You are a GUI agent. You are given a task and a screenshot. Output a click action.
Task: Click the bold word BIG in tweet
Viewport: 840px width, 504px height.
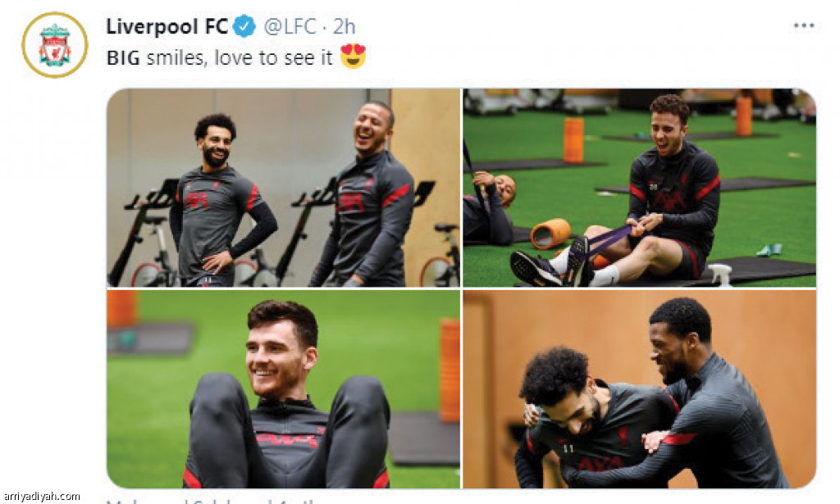(123, 57)
